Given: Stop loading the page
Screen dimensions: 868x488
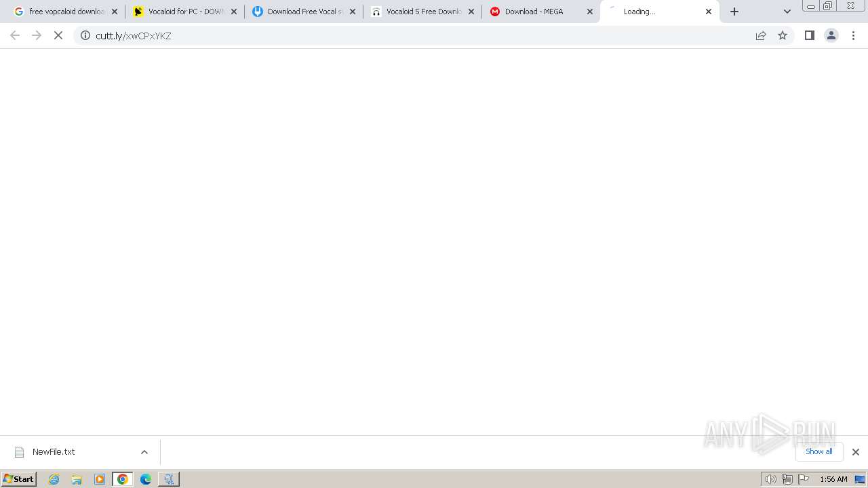Looking at the screenshot, I should point(58,35).
